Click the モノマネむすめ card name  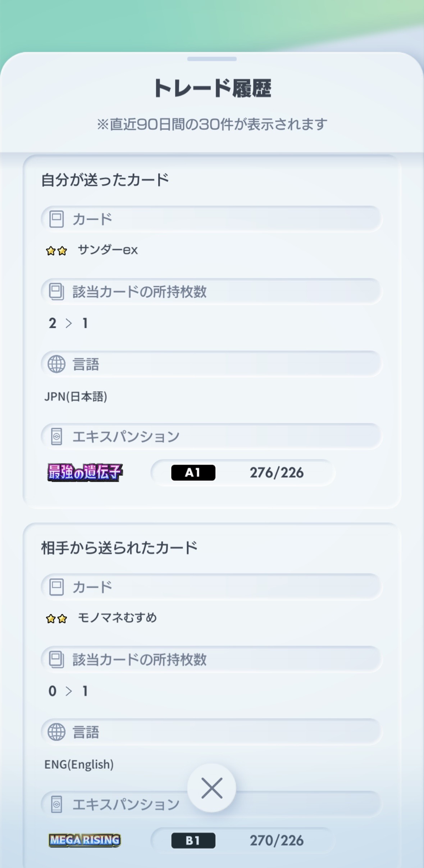pyautogui.click(x=117, y=618)
